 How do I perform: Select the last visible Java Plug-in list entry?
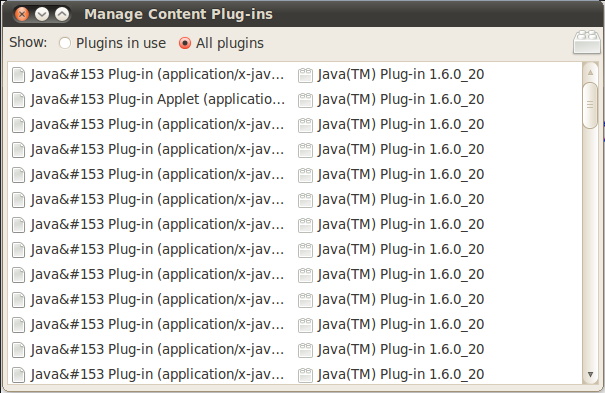coord(158,374)
